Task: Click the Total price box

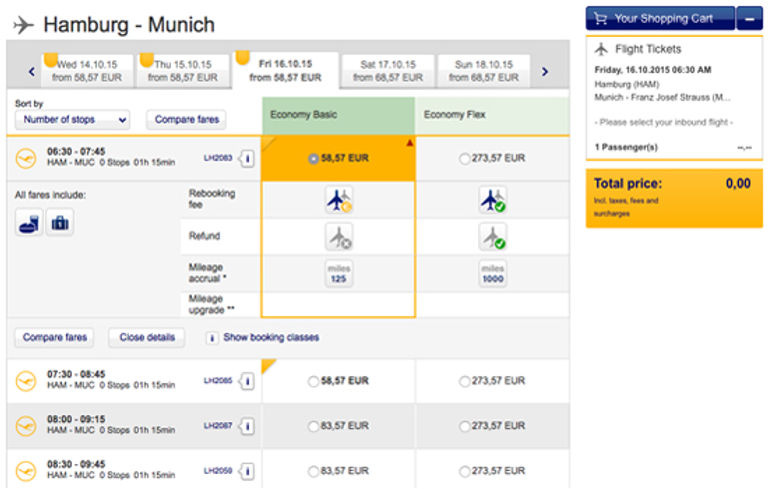Action: [x=674, y=198]
